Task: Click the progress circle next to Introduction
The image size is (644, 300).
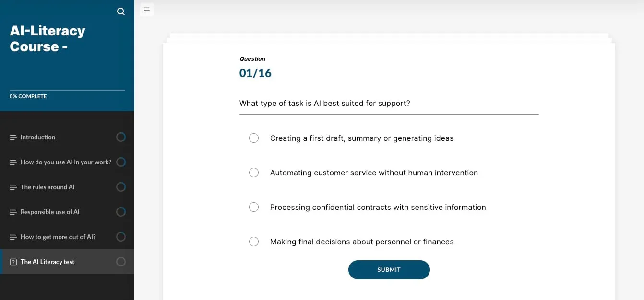Action: point(121,137)
